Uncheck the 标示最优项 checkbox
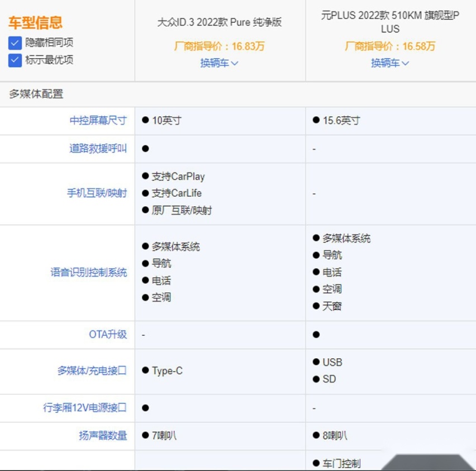The height and width of the screenshot is (471, 476). (15, 60)
